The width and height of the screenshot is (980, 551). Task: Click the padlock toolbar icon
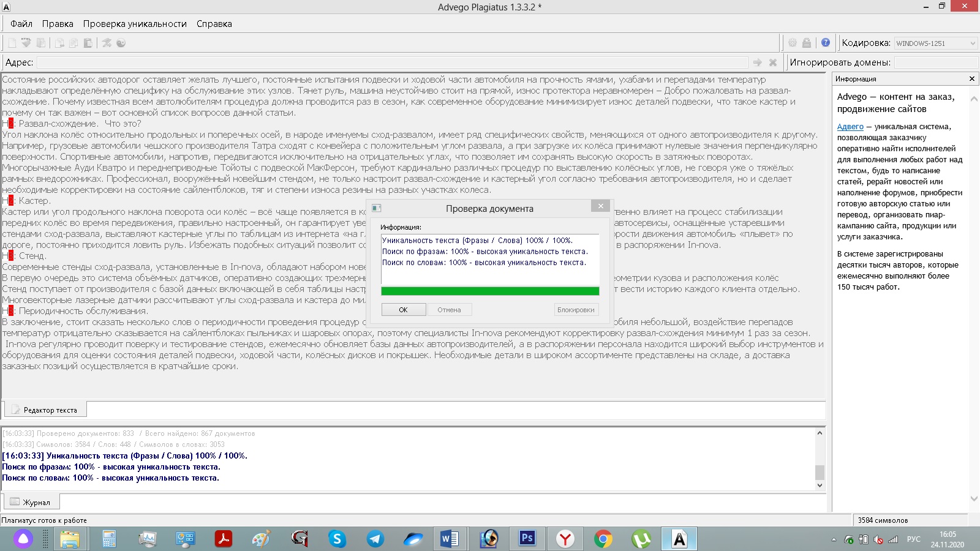coord(807,43)
